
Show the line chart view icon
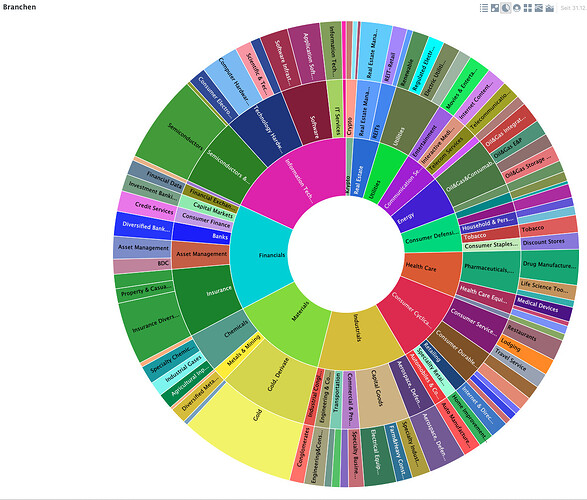tap(539, 8)
